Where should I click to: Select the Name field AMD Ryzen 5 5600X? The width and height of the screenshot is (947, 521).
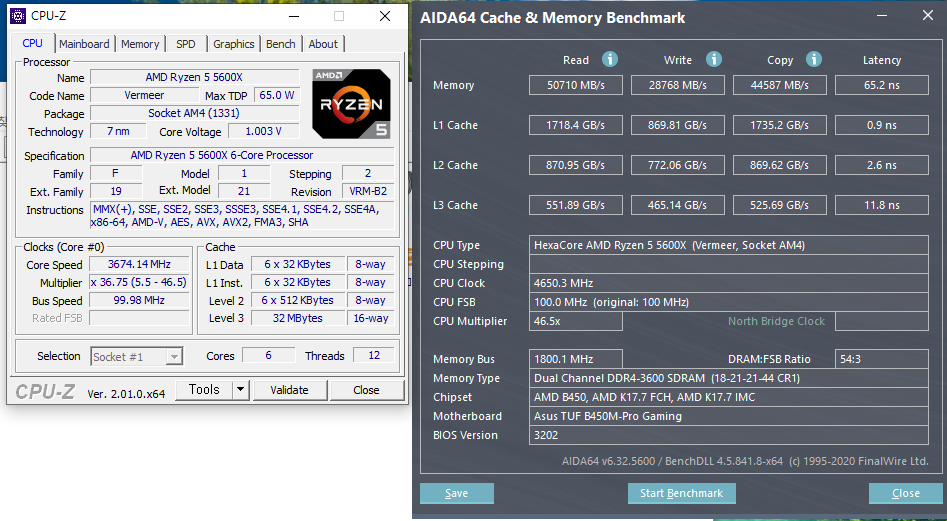pyautogui.click(x=194, y=77)
